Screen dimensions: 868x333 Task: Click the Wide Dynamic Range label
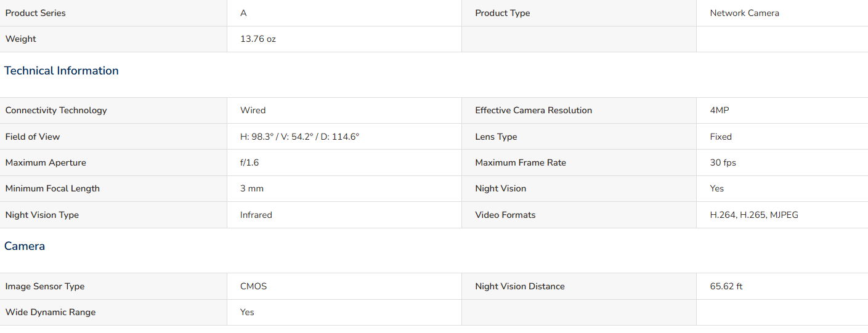tap(51, 312)
